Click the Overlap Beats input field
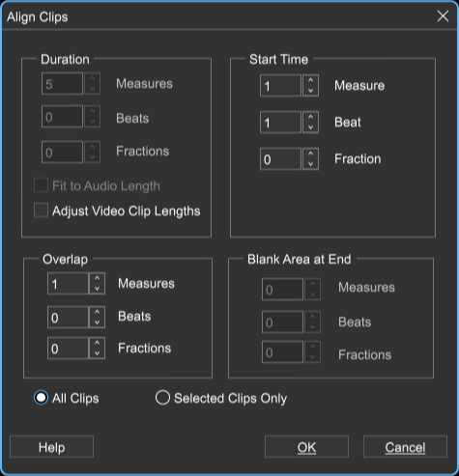The image size is (459, 476). [x=68, y=317]
